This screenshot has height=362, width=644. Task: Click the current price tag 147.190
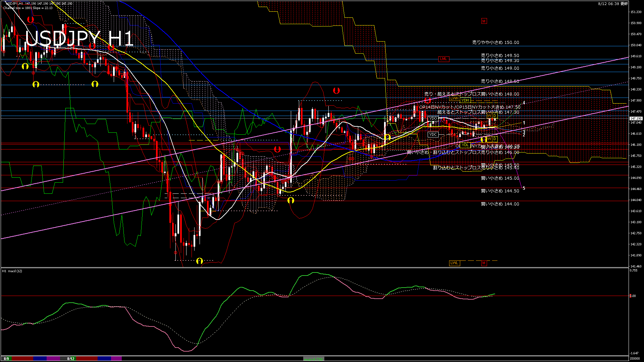click(636, 119)
